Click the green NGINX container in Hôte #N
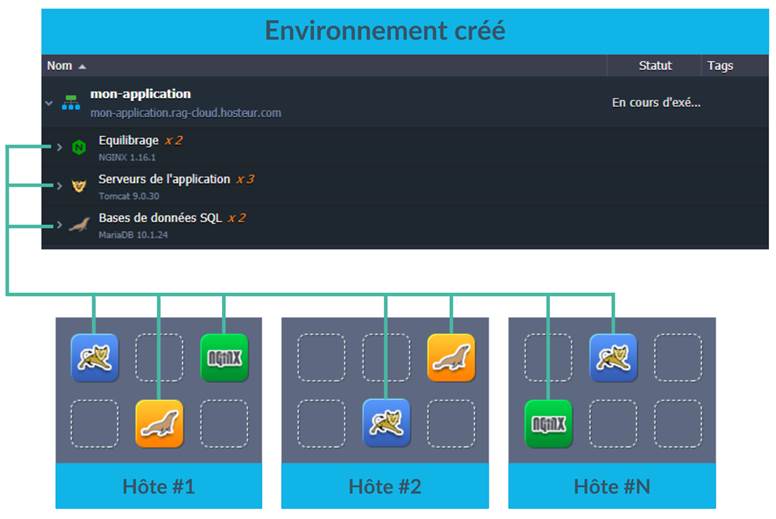Viewport: 776px width, 519px height. 548,423
